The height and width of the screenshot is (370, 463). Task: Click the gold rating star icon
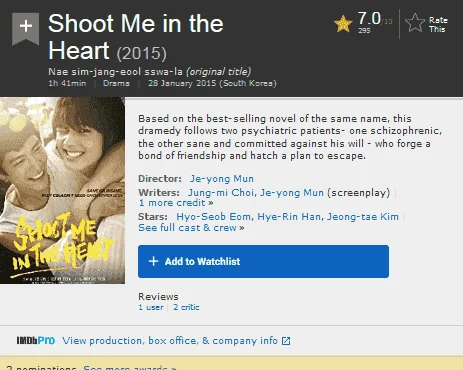343,24
